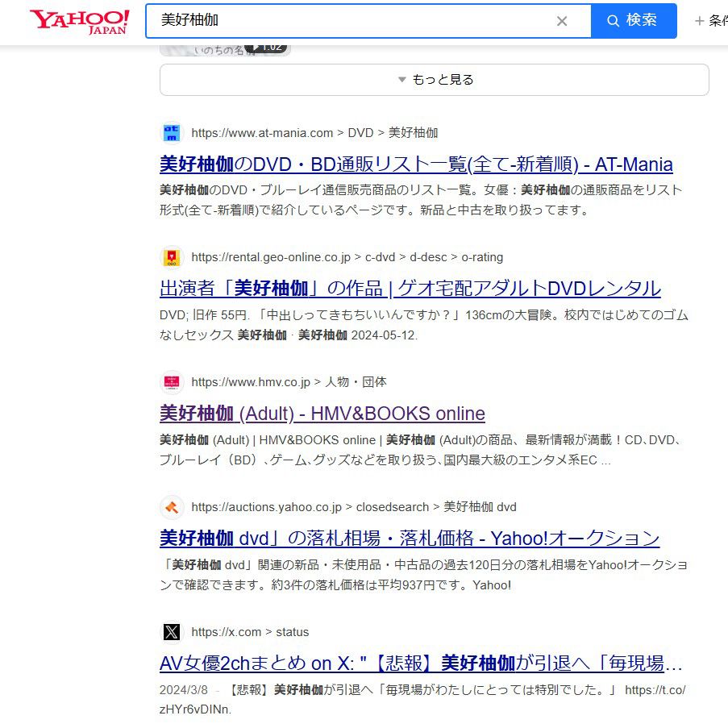
Task: Click the GEO rental site favicon
Action: (171, 257)
